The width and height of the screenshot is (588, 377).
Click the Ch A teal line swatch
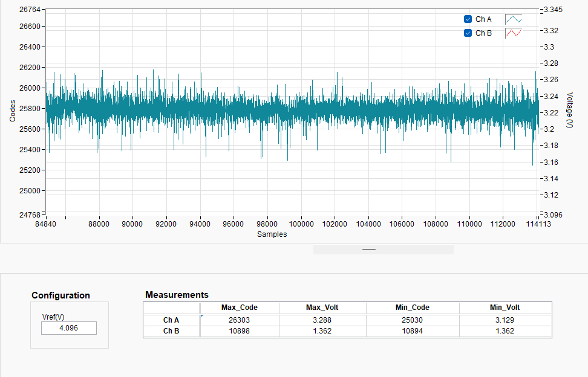tap(514, 19)
